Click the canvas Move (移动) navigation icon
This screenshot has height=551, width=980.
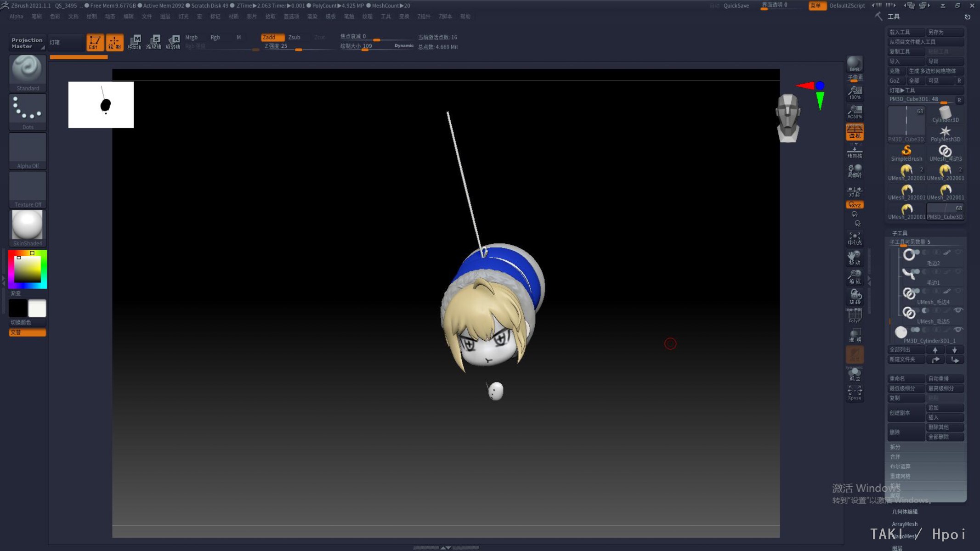tap(855, 258)
